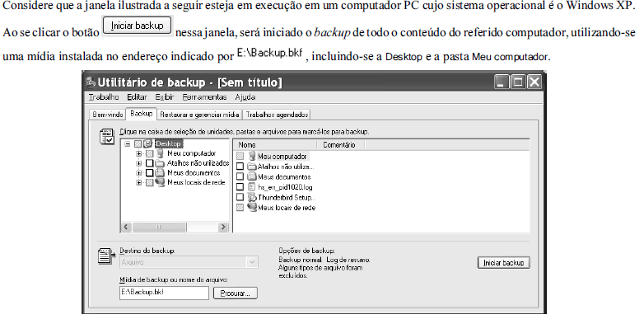The image size is (644, 324).
Task: Collapse the Desktop tree node
Action: 128,144
